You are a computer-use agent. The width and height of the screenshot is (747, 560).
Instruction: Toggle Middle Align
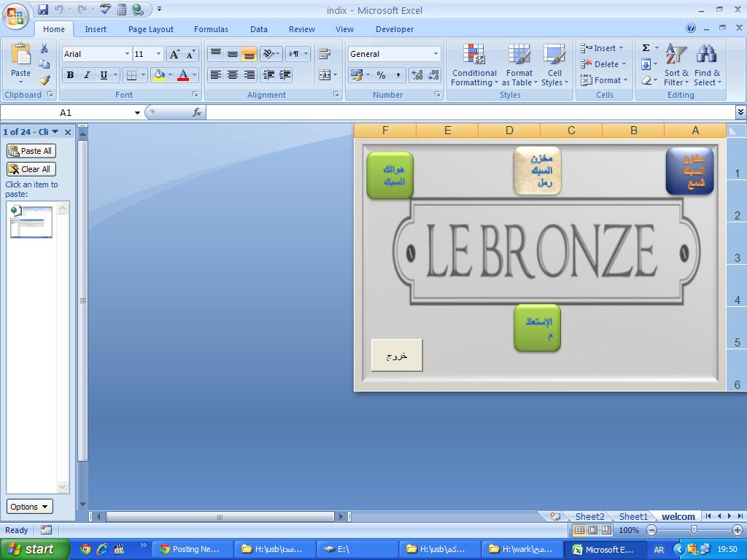pyautogui.click(x=233, y=53)
